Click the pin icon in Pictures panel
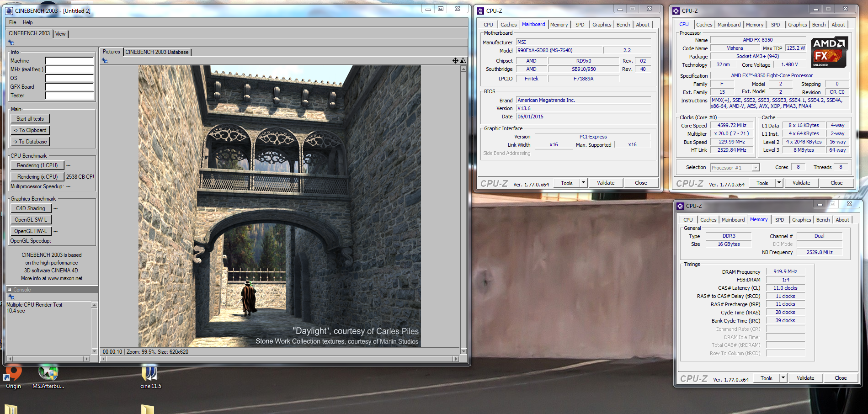 (x=105, y=61)
